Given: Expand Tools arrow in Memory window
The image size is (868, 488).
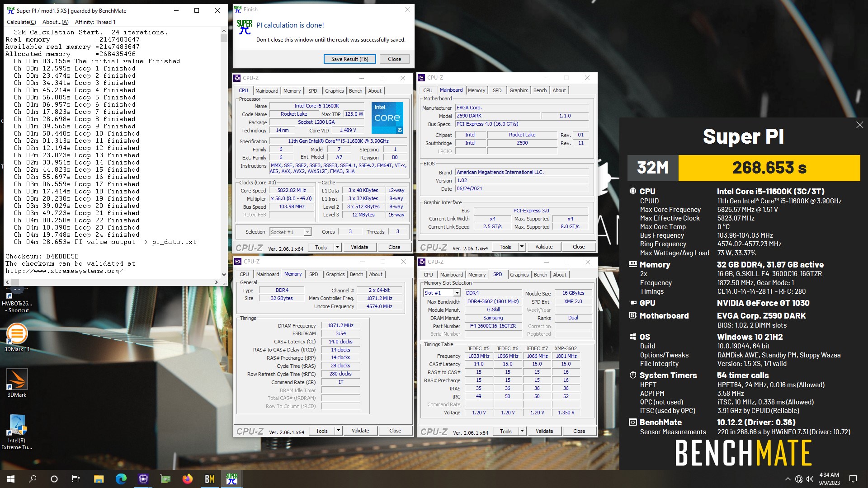Looking at the screenshot, I should point(338,431).
